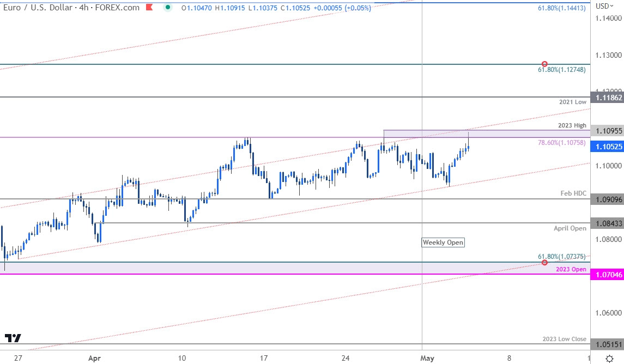Click red circle marker on 1.12748 line
Screen dimensions: 624x364
(x=544, y=64)
